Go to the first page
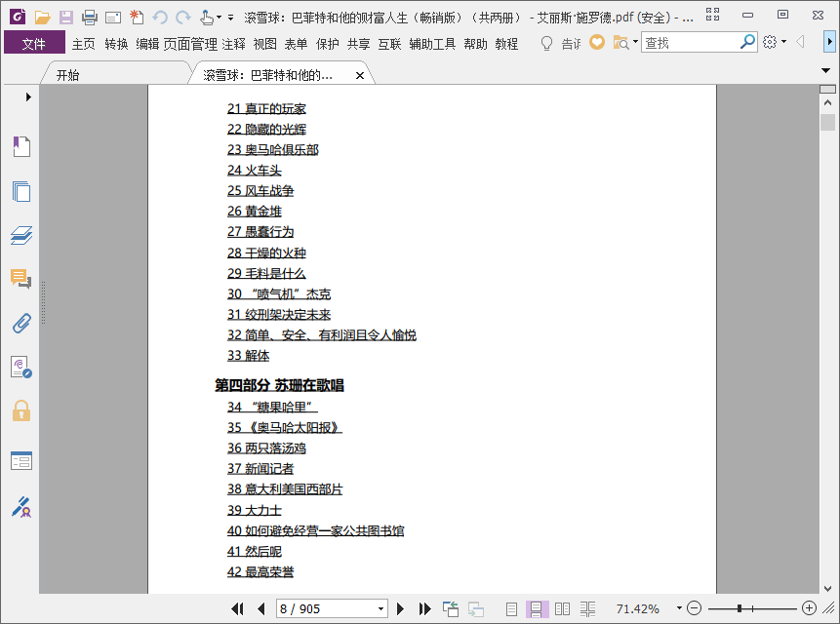The width and height of the screenshot is (840, 624). [x=237, y=608]
